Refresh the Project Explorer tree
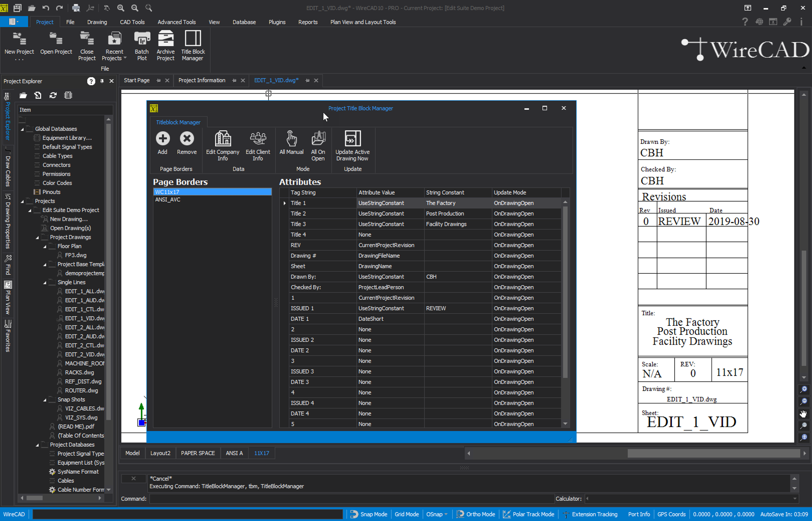 click(53, 95)
